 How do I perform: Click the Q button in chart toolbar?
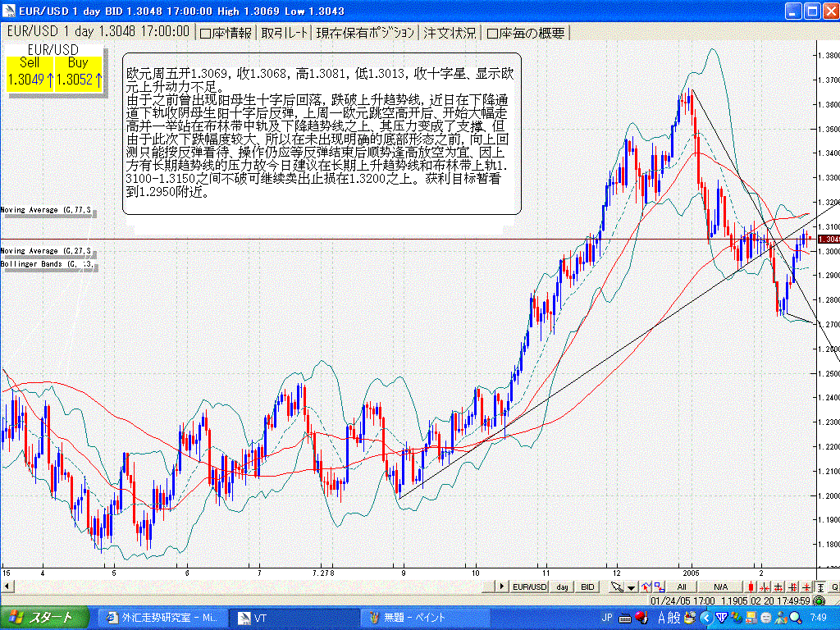click(834, 587)
